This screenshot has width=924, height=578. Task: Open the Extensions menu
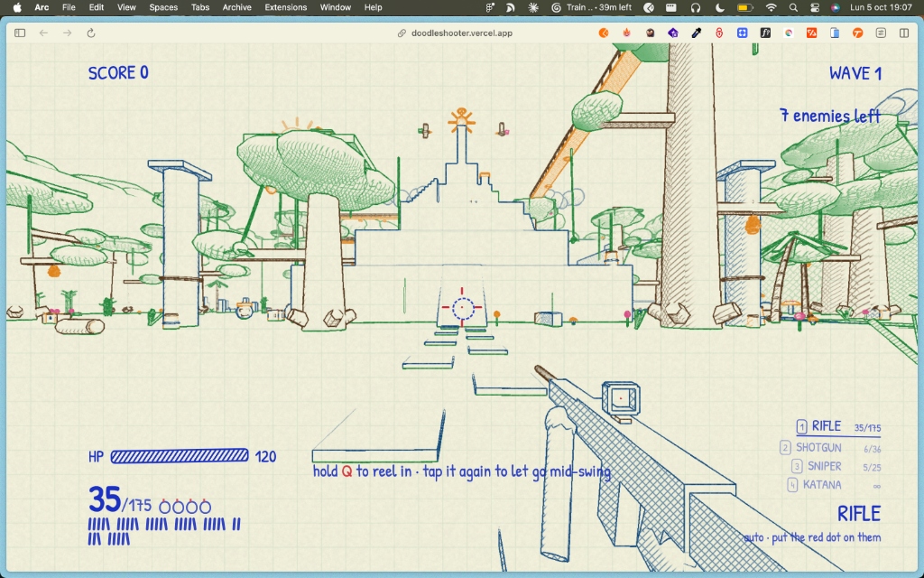click(286, 7)
